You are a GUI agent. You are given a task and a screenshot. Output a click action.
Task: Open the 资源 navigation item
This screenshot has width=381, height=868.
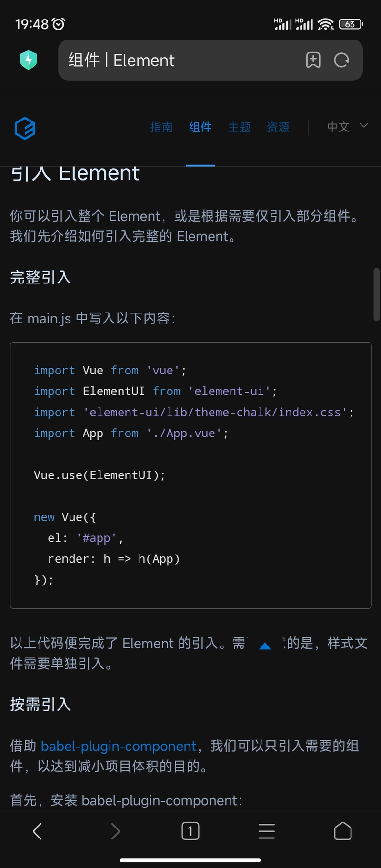click(x=278, y=127)
